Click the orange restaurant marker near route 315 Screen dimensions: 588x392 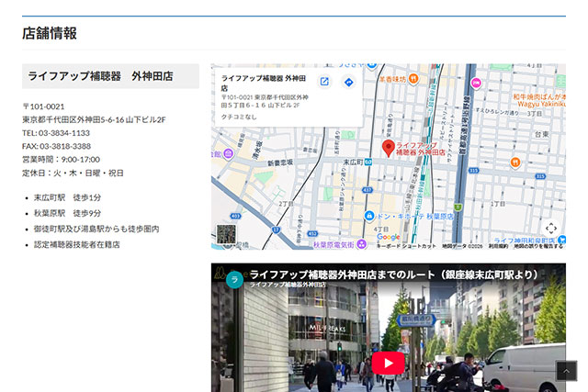pyautogui.click(x=515, y=162)
